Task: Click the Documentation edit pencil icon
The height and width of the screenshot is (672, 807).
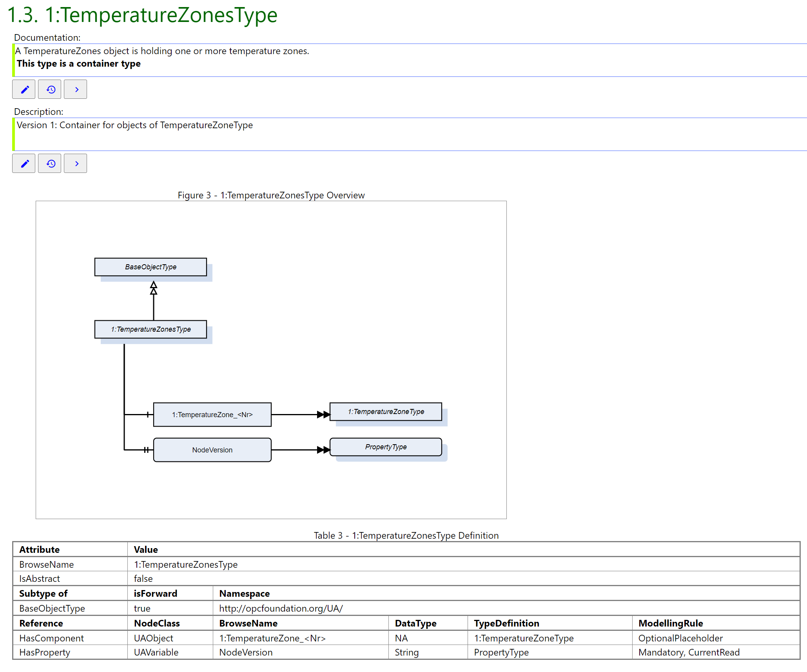Action: click(x=24, y=89)
